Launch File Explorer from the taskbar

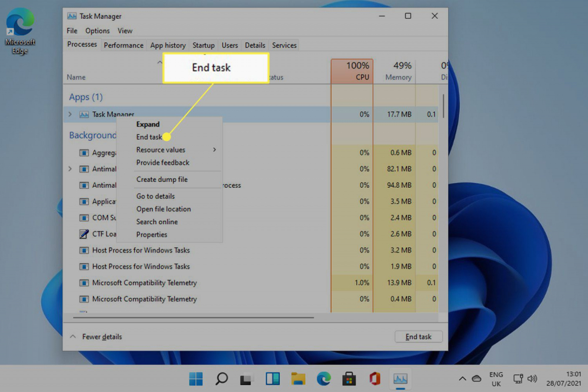pos(298,378)
